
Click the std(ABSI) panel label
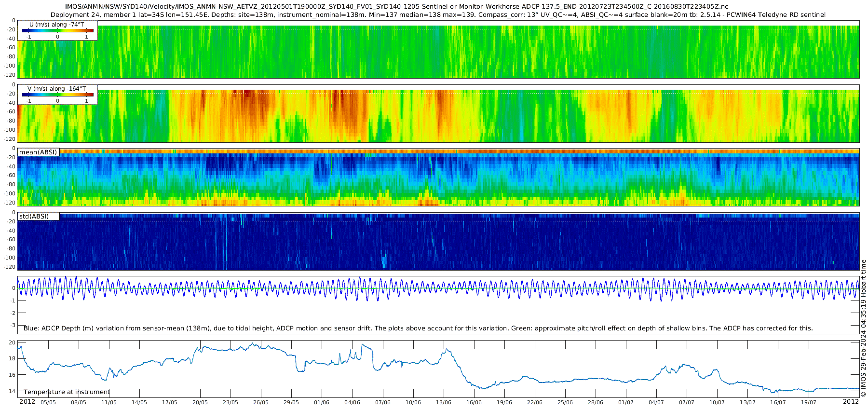34,216
